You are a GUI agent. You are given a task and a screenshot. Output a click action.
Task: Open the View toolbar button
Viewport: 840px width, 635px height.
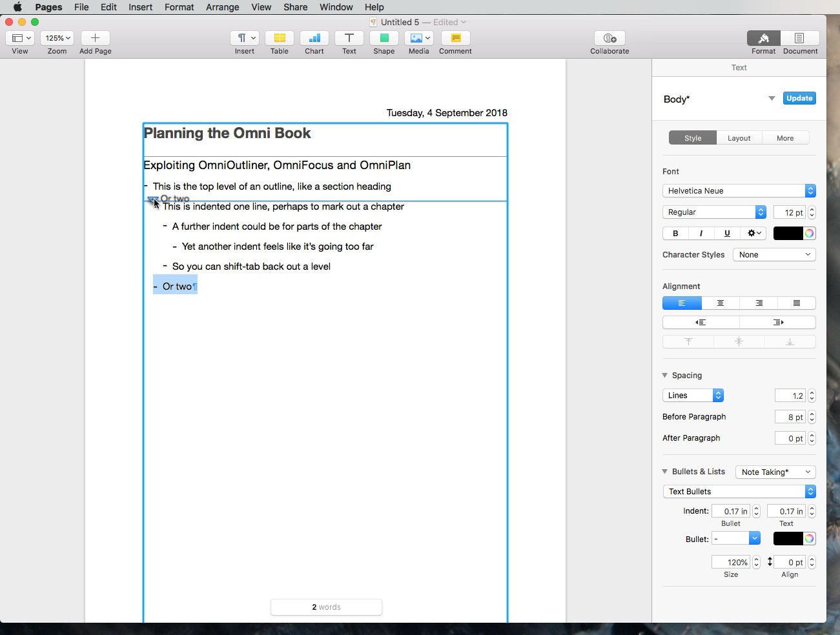(x=20, y=38)
